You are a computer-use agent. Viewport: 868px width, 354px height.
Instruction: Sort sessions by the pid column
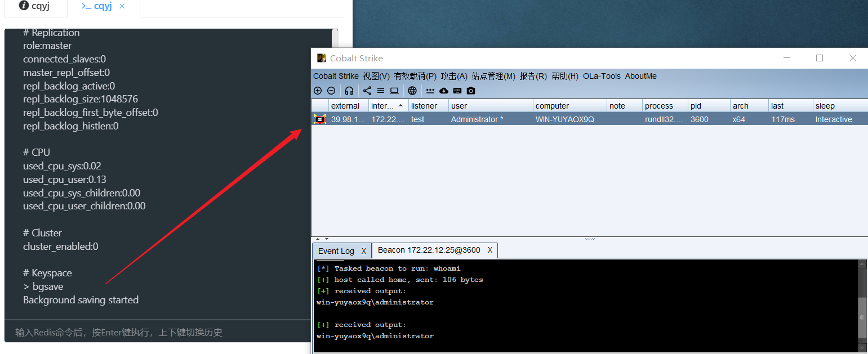[x=709, y=106]
